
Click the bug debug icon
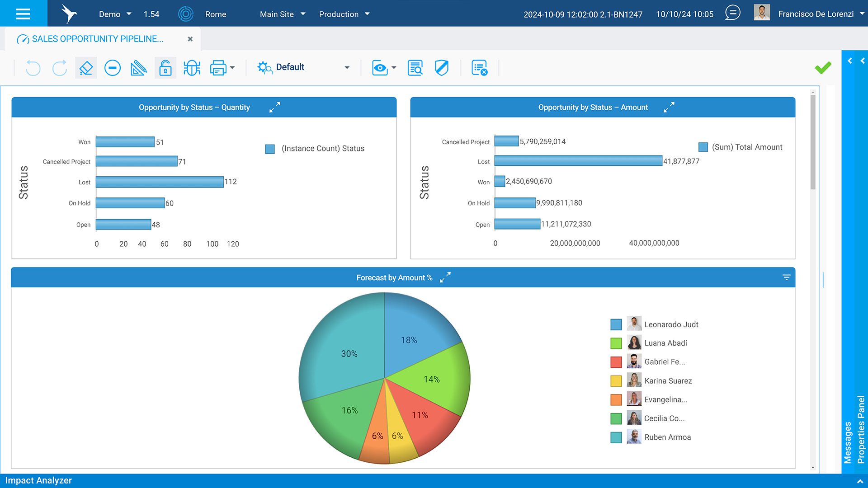[x=192, y=68]
